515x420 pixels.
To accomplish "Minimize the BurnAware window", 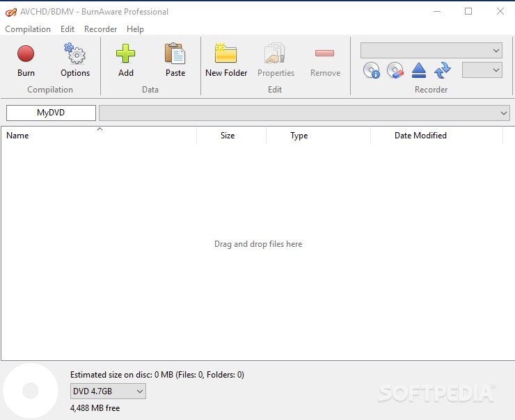I will click(437, 12).
